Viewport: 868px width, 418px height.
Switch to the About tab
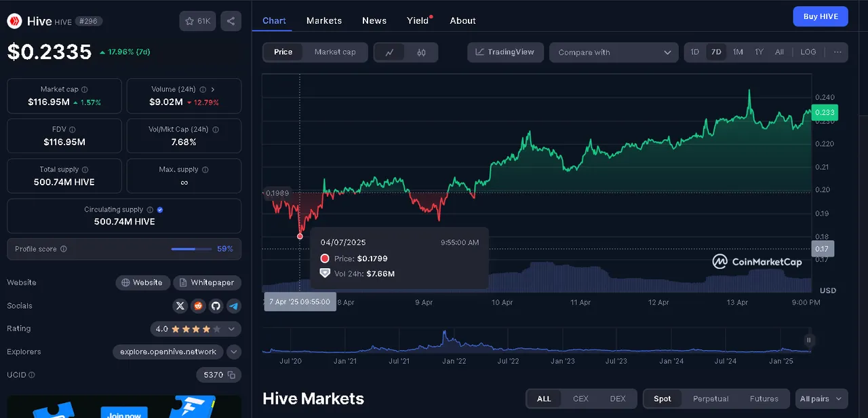[x=463, y=20]
